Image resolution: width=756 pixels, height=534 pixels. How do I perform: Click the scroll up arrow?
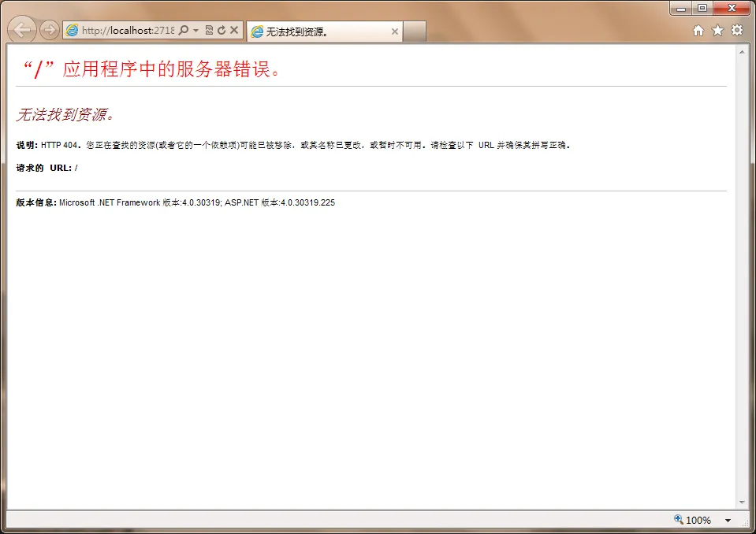pos(742,51)
